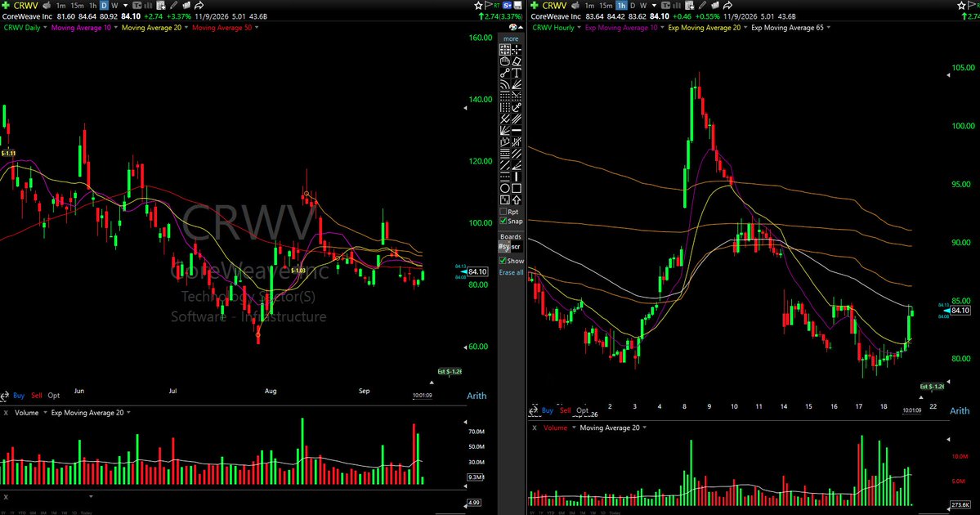
Task: Select the crosshair pointer tool
Action: (517, 49)
